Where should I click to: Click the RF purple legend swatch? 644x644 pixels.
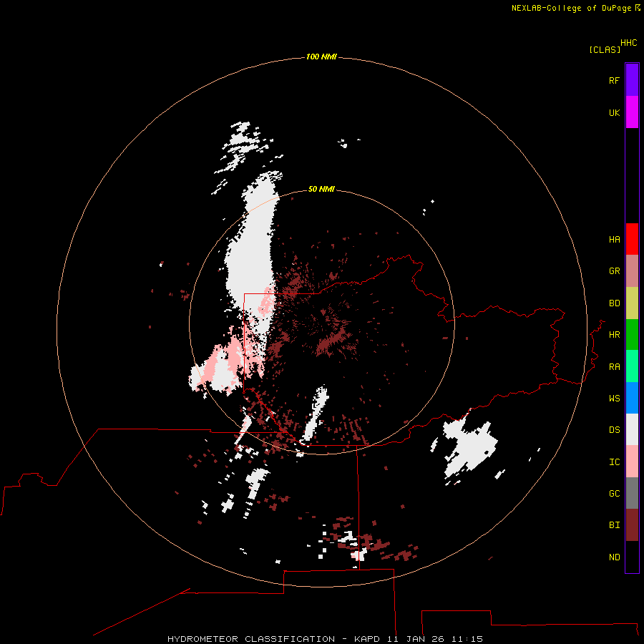click(632, 80)
